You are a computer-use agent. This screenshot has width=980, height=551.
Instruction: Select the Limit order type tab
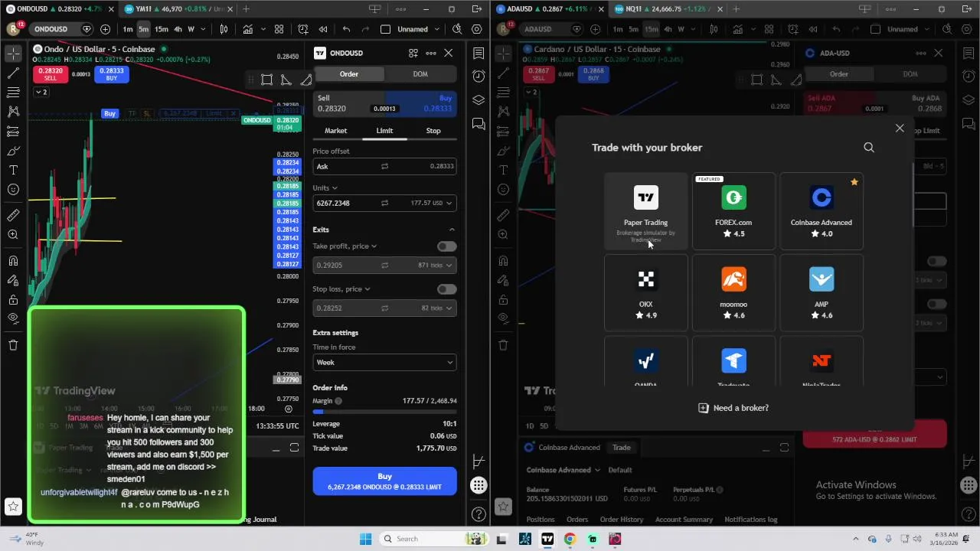click(384, 131)
